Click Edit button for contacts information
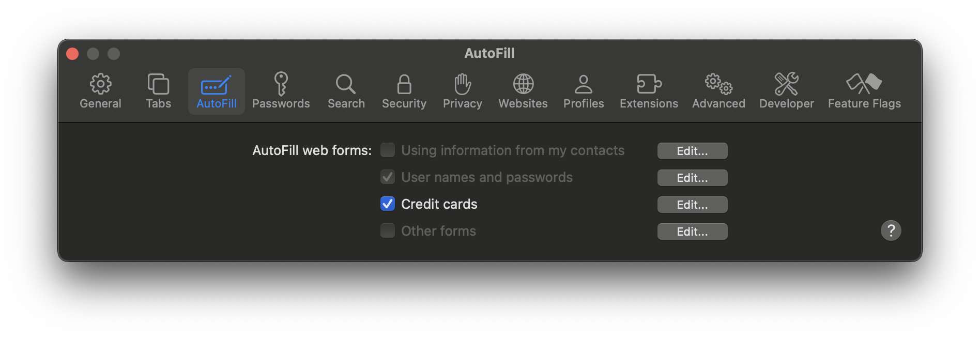 pyautogui.click(x=692, y=151)
